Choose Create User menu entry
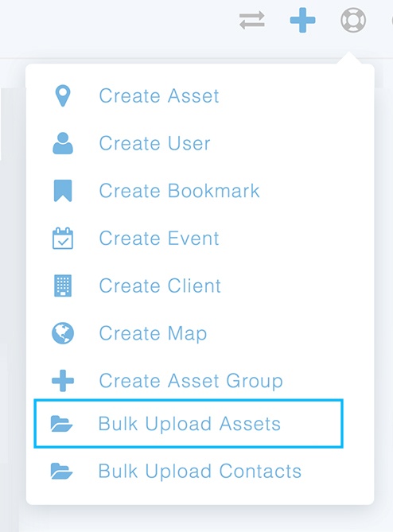 click(155, 143)
